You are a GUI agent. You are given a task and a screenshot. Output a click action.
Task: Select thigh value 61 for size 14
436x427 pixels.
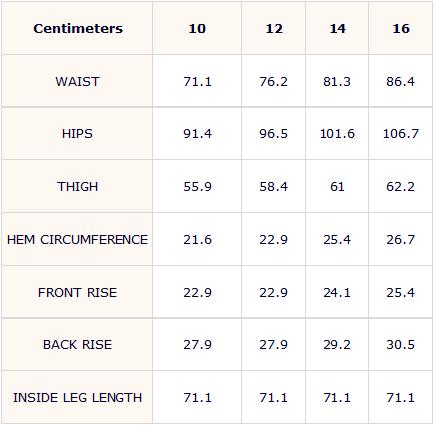point(337,186)
